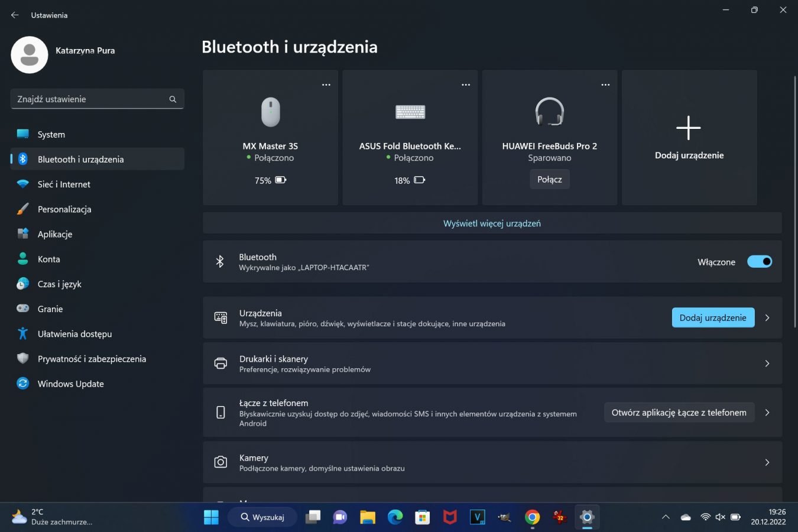This screenshot has width=798, height=532.
Task: Open the Sieć i Internet category
Action: click(x=64, y=184)
